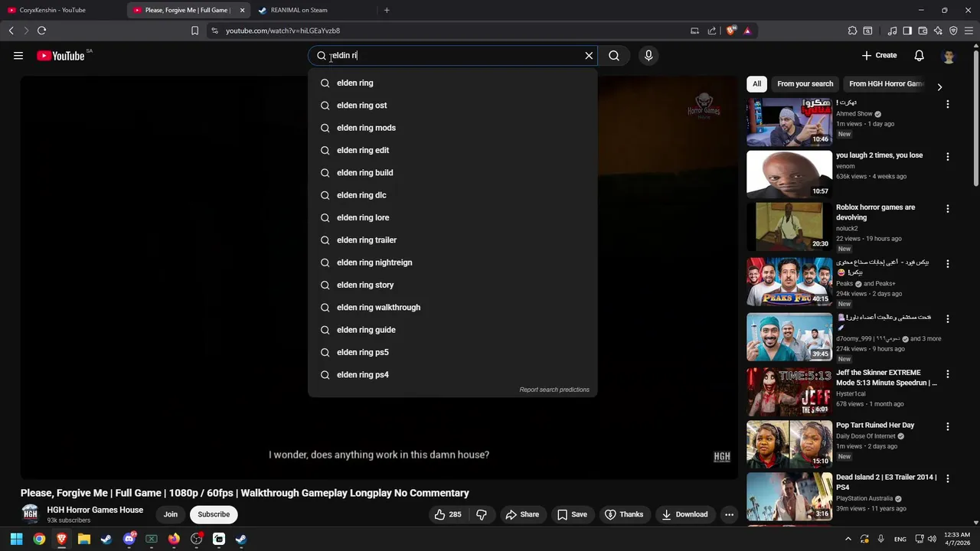Show more filter chips with arrow
980x551 pixels.
(x=939, y=87)
